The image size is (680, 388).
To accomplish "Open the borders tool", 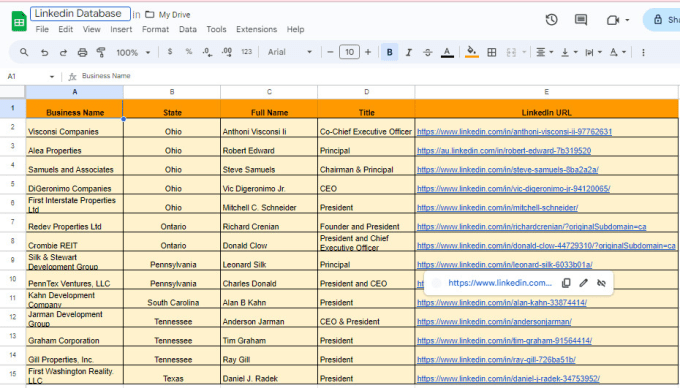I will tap(491, 52).
